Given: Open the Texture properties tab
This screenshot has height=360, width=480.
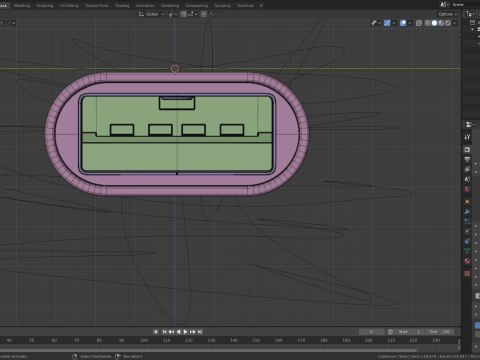Looking at the screenshot, I should click(x=467, y=273).
